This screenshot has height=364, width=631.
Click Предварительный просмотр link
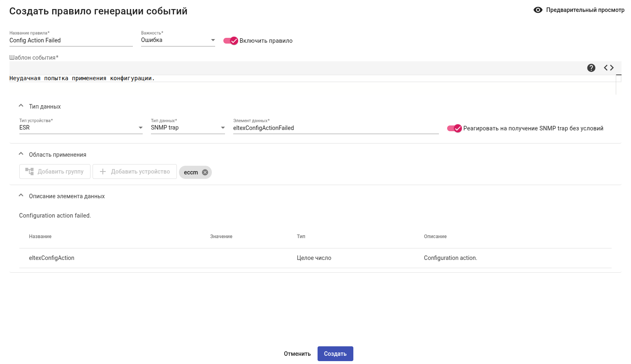(585, 10)
